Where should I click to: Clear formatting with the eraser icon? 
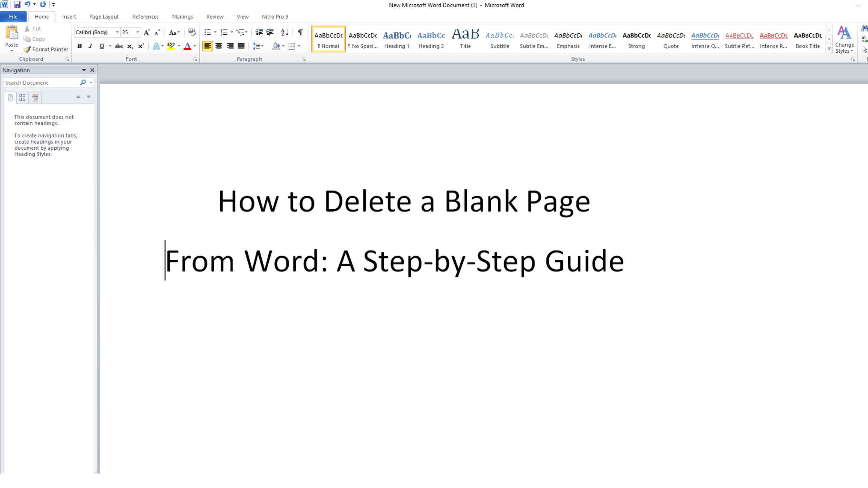click(x=192, y=33)
